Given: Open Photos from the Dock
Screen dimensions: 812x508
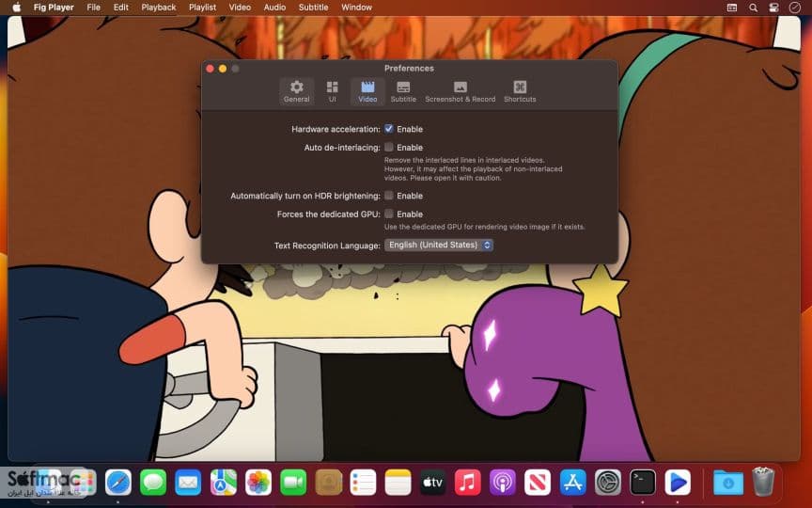Looking at the screenshot, I should point(258,483).
